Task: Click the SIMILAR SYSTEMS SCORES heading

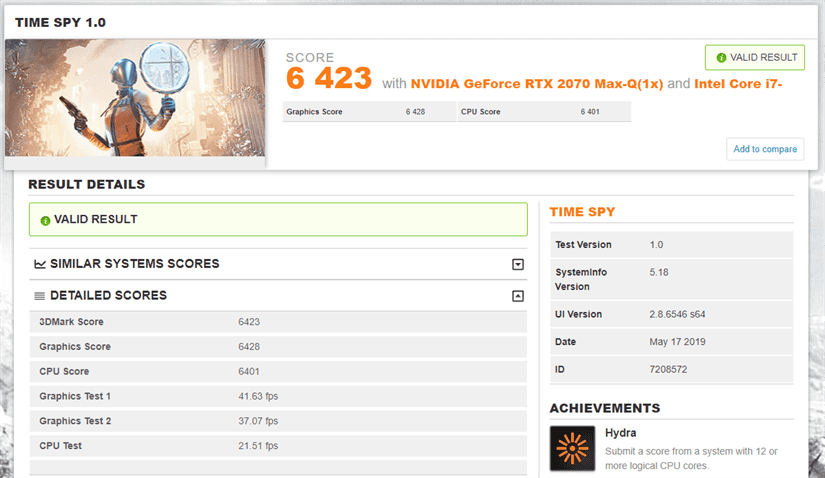Action: pyautogui.click(x=135, y=264)
